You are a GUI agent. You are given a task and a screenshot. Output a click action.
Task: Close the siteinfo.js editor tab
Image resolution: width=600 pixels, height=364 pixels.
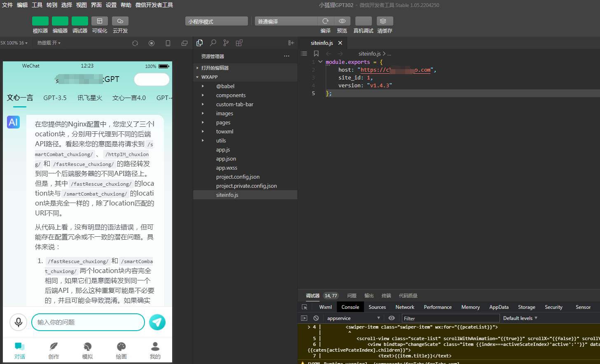(340, 43)
